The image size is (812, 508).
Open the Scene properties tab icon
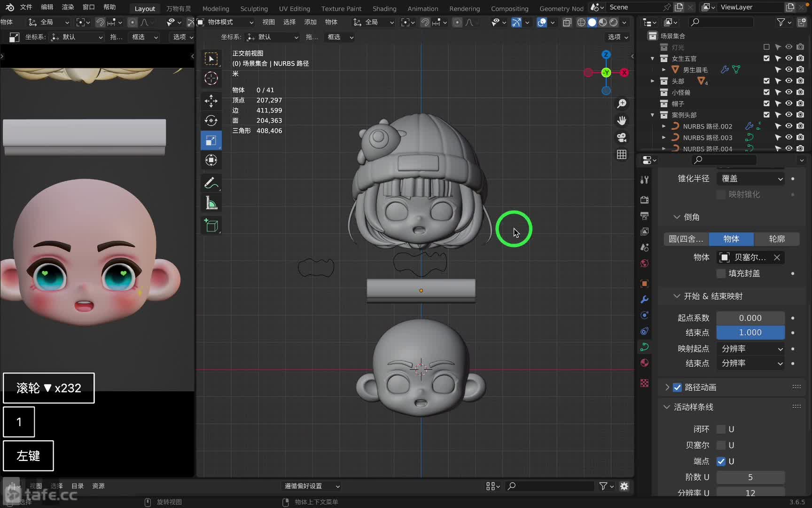click(x=644, y=247)
